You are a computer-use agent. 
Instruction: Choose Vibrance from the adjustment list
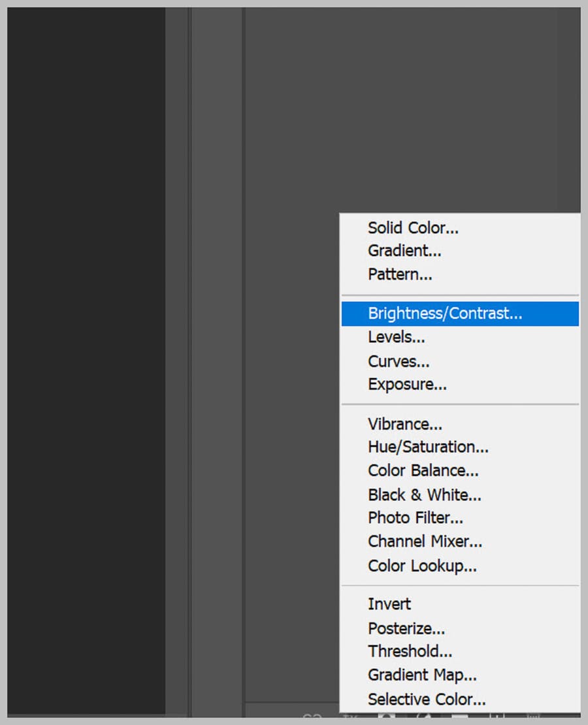pos(405,424)
